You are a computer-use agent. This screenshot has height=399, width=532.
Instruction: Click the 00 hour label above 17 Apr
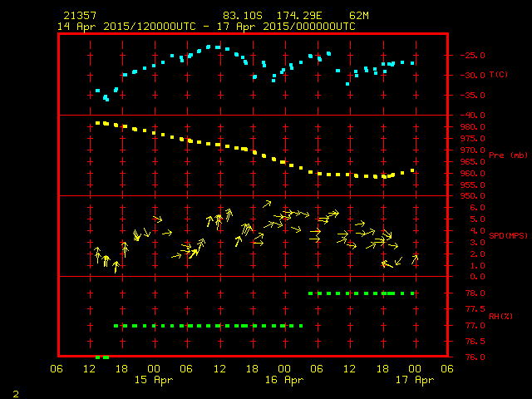415,369
